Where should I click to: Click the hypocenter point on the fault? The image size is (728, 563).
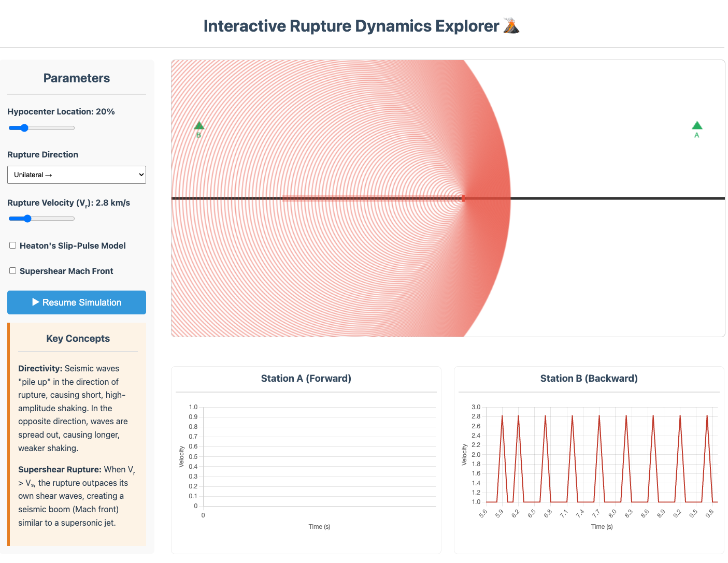click(x=283, y=198)
